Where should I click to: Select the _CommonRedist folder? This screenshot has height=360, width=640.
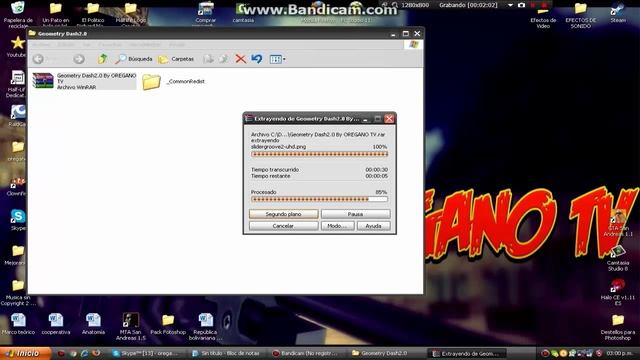click(x=173, y=82)
